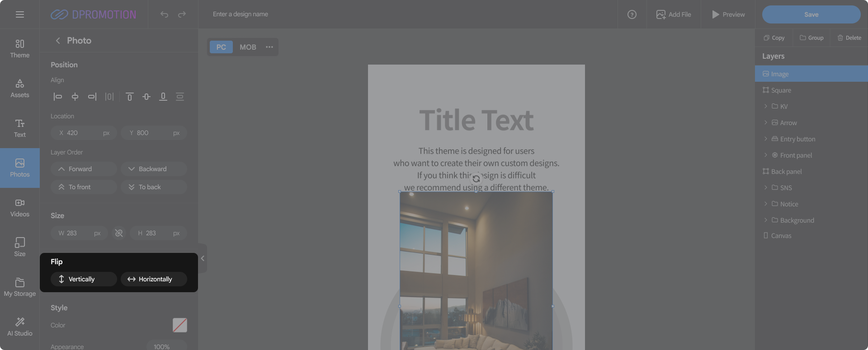Open the Videos sidebar section

pyautogui.click(x=20, y=208)
